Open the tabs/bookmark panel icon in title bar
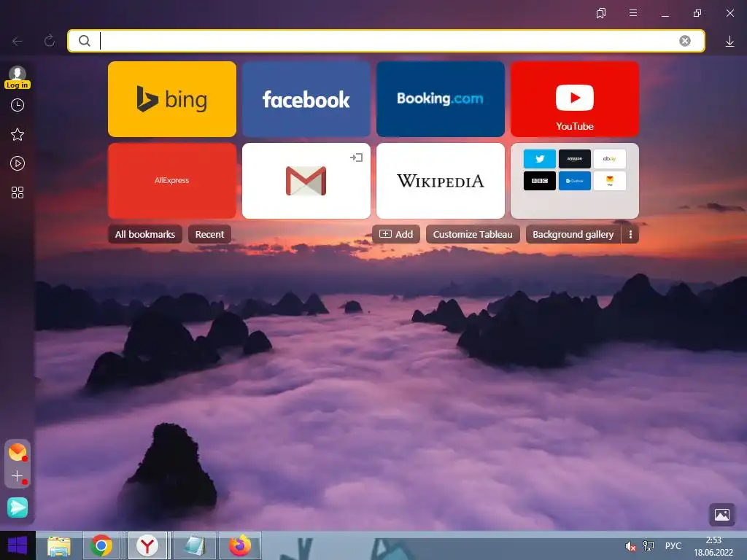Screen dimensions: 747x560 (601, 13)
